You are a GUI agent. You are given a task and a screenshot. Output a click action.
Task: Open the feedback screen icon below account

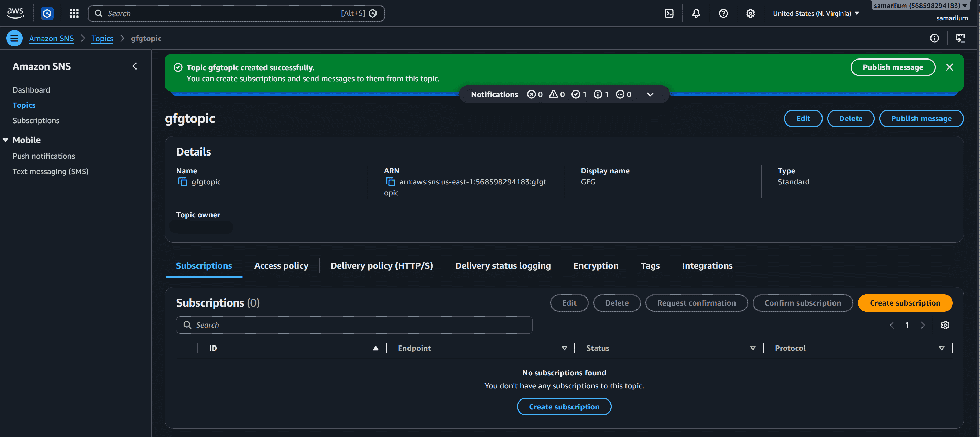(960, 38)
